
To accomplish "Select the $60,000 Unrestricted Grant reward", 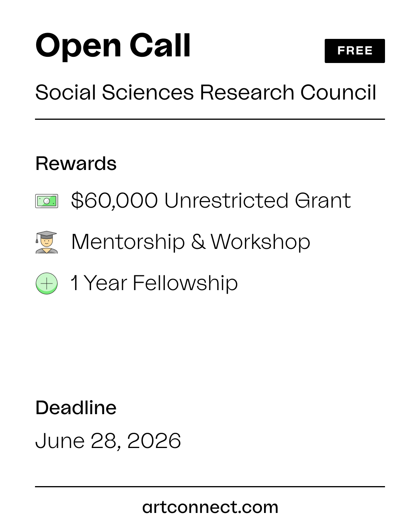I will (x=211, y=201).
